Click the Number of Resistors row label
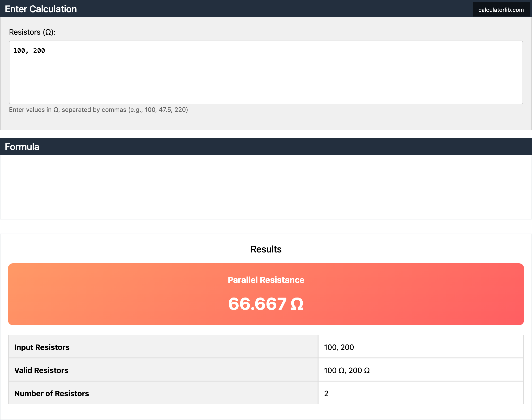This screenshot has height=420, width=532. [x=52, y=393]
